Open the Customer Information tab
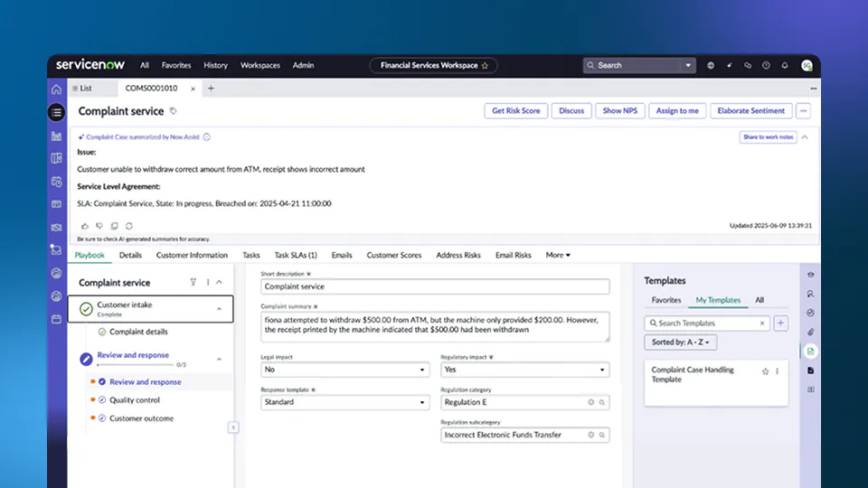Image resolution: width=868 pixels, height=488 pixels. pyautogui.click(x=192, y=255)
